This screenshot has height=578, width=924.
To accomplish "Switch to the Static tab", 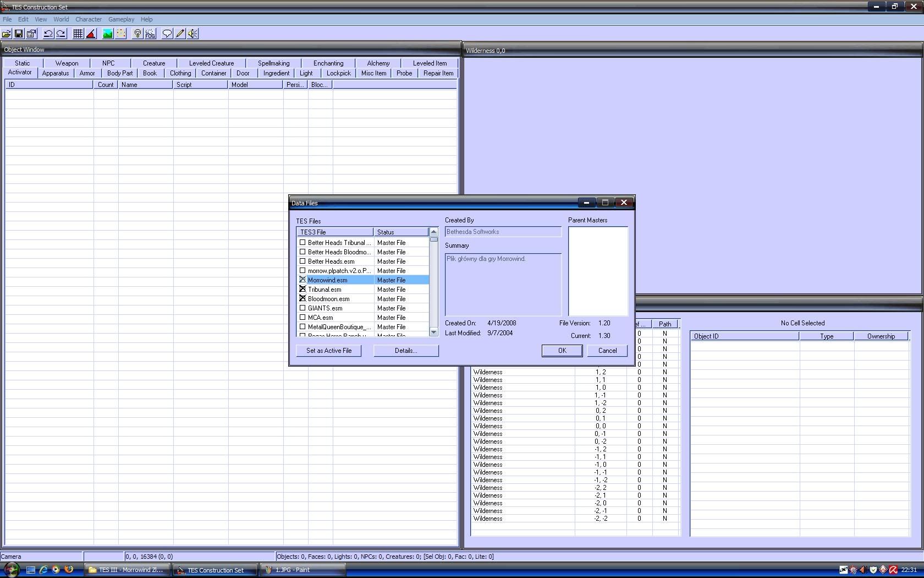I will pos(23,63).
